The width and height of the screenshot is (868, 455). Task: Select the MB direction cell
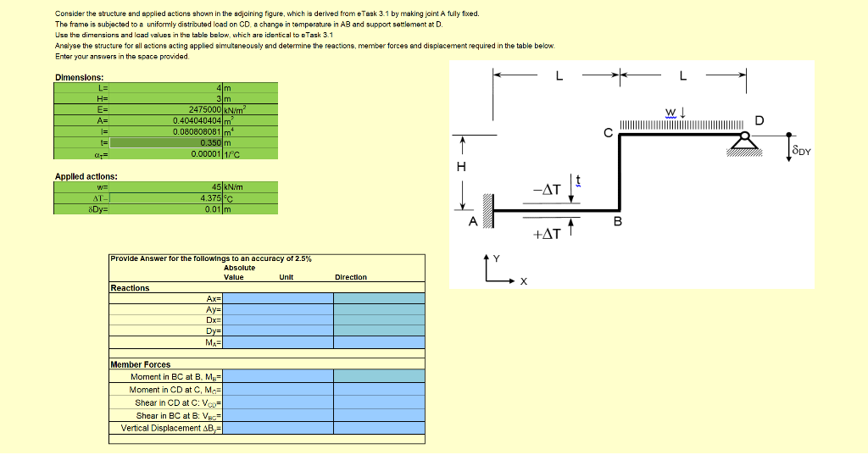379,376
